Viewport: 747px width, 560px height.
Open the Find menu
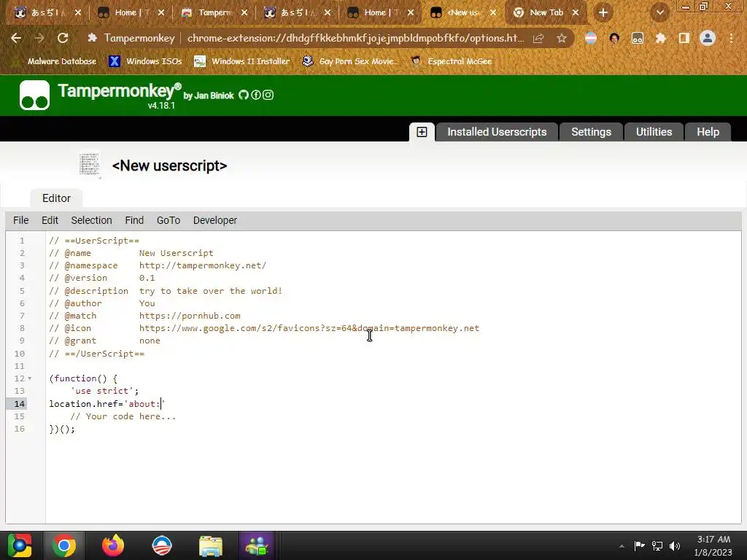134,220
